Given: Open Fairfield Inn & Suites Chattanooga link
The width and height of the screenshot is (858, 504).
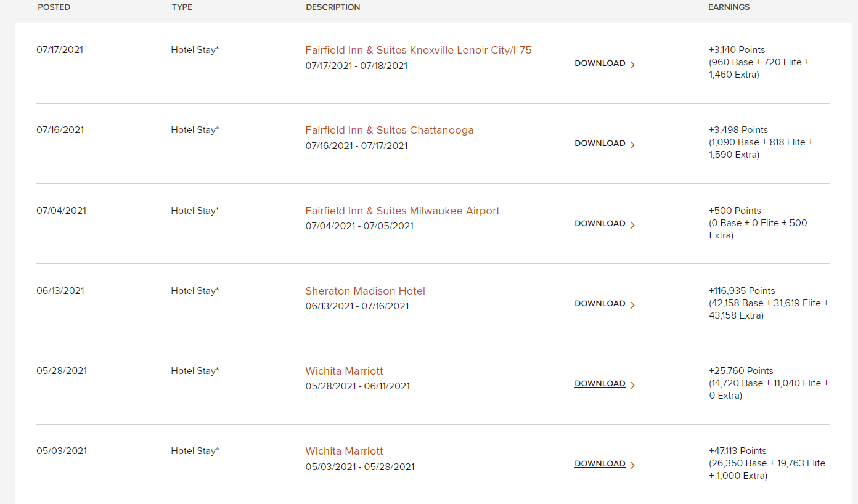Looking at the screenshot, I should tap(390, 130).
